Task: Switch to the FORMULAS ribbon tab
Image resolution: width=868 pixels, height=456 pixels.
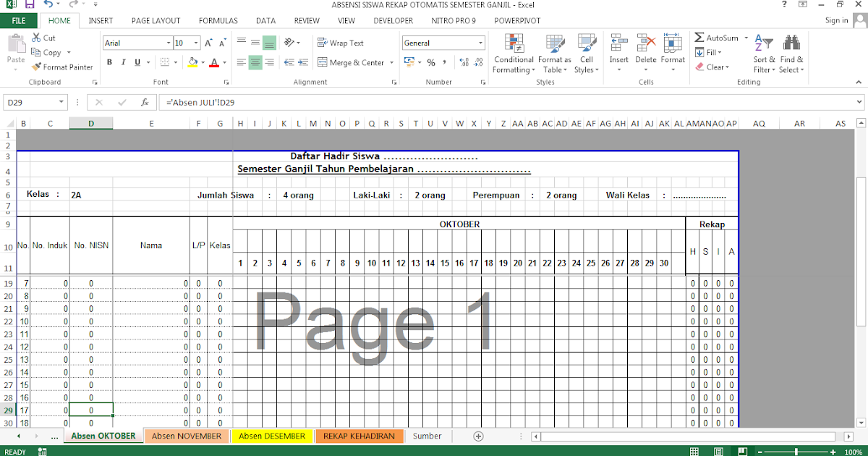Action: coord(218,20)
